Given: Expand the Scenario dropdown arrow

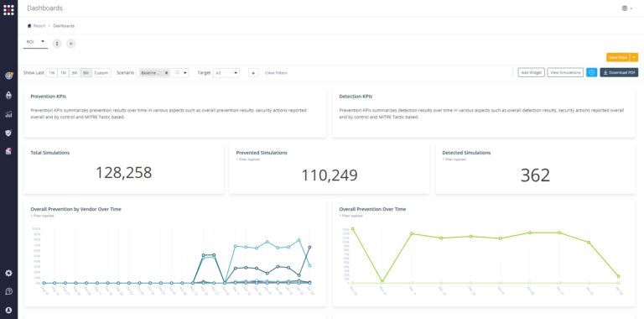Looking at the screenshot, I should (x=185, y=73).
